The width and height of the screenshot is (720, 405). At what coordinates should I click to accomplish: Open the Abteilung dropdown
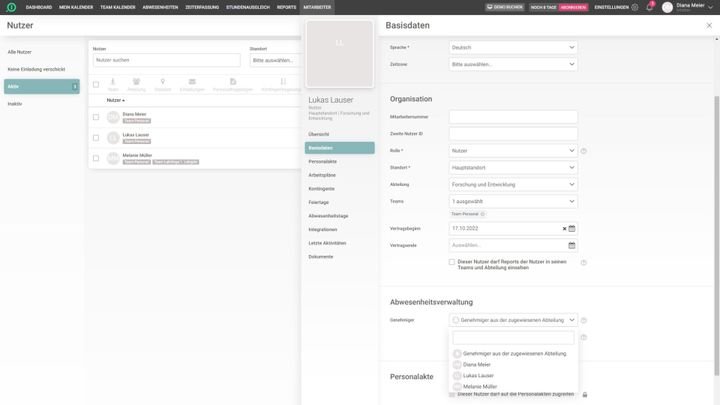[x=513, y=184]
